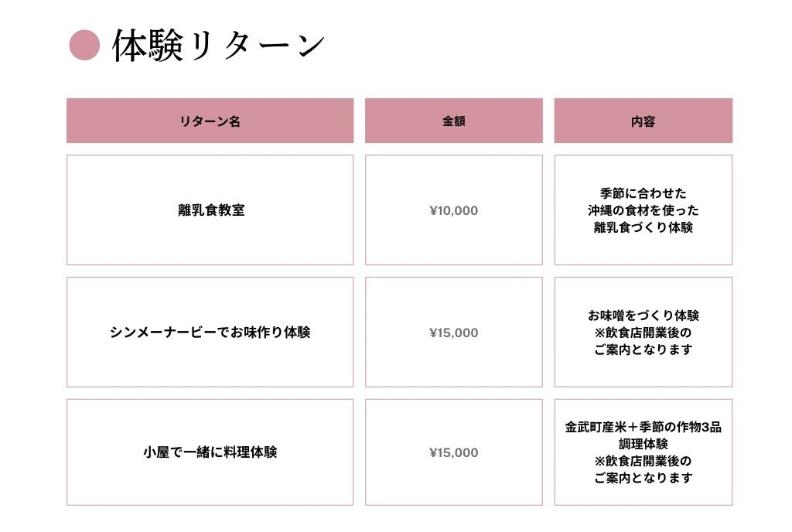Click the 季節に合わせた text line

(643, 193)
